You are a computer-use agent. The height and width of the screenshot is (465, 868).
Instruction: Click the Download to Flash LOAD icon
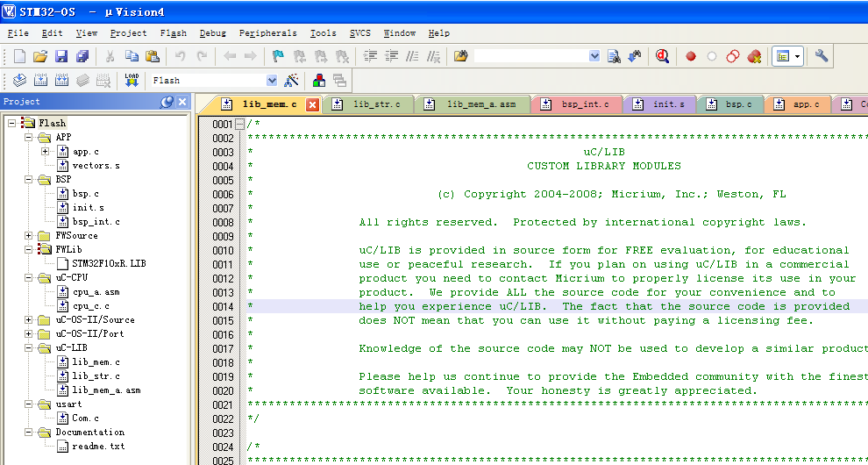pos(132,80)
